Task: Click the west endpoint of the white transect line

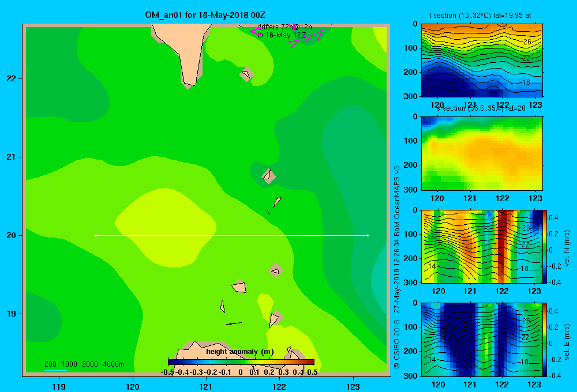Action: click(x=96, y=235)
